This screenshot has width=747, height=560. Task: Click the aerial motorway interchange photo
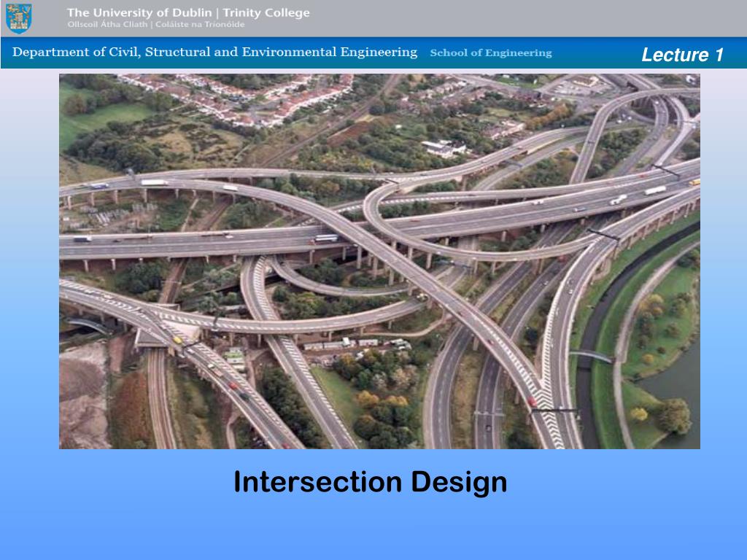point(379,261)
